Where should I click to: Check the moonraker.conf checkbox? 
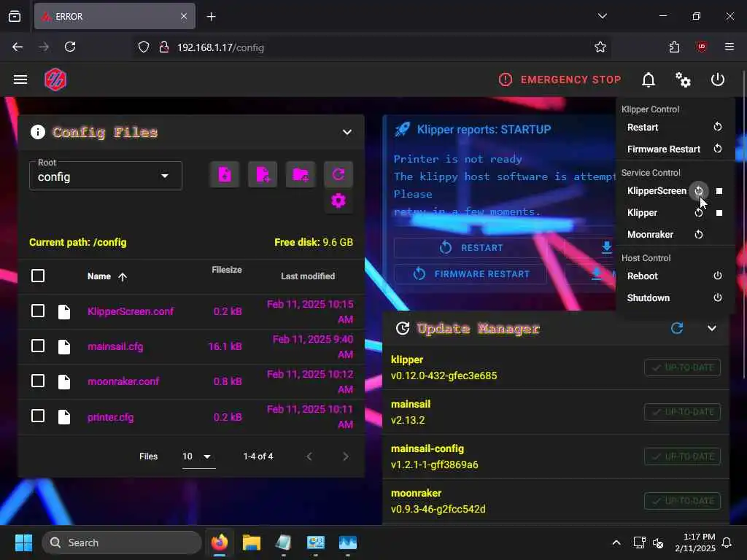click(38, 381)
